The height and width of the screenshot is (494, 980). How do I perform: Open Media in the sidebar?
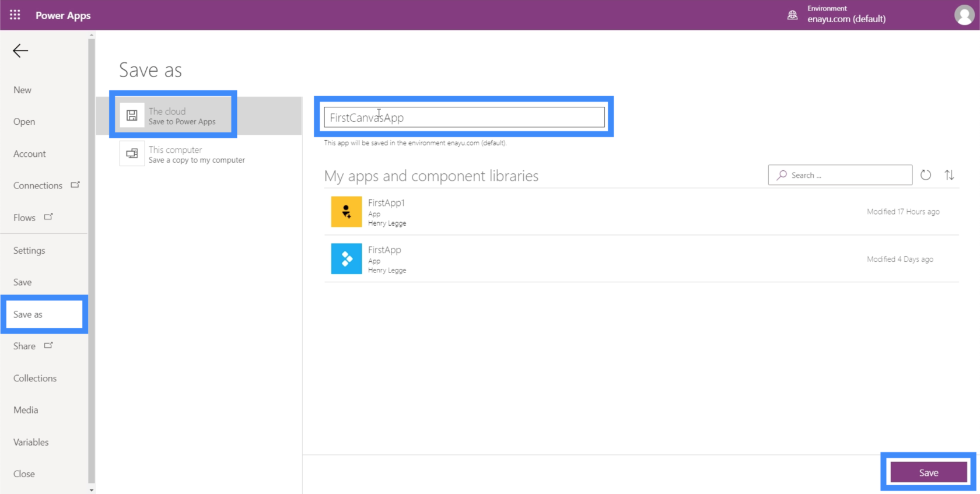pyautogui.click(x=26, y=410)
